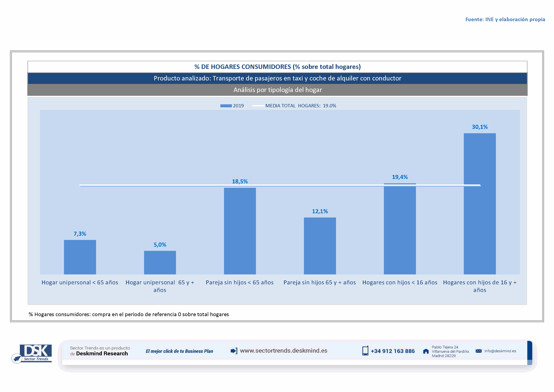Click the 12,1% bar for Pareja sin hijos 65 y +
The width and height of the screenshot is (554, 392).
point(320,246)
